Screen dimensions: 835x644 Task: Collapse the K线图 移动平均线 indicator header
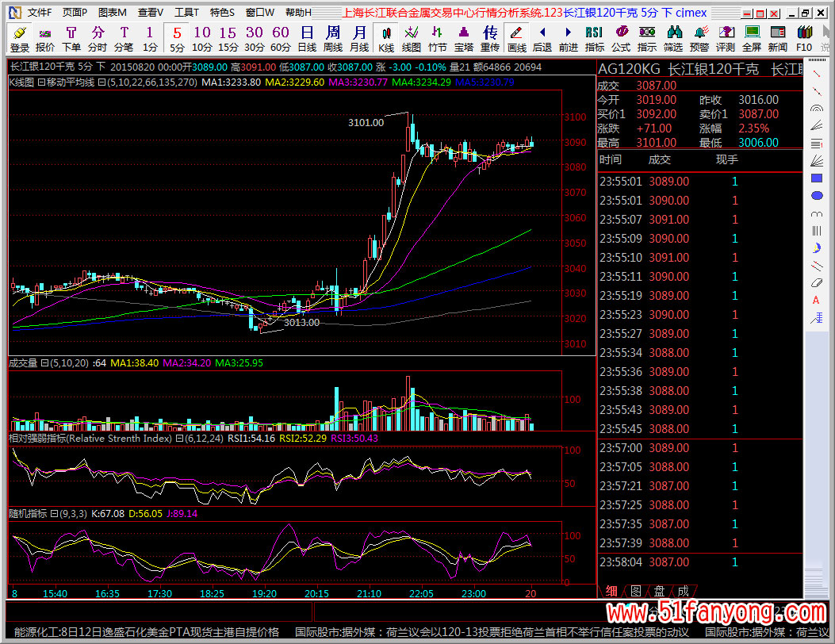[x=41, y=82]
